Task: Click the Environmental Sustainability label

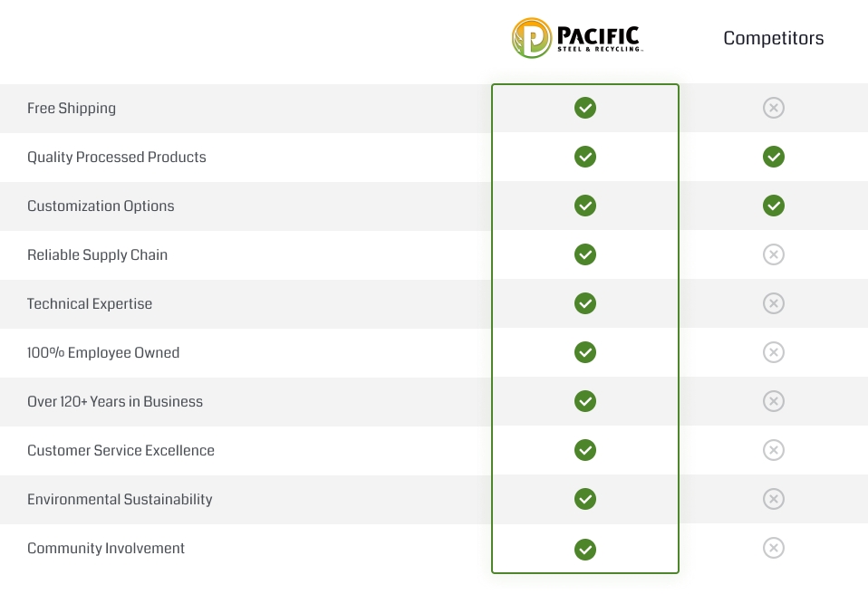Action: 120,500
